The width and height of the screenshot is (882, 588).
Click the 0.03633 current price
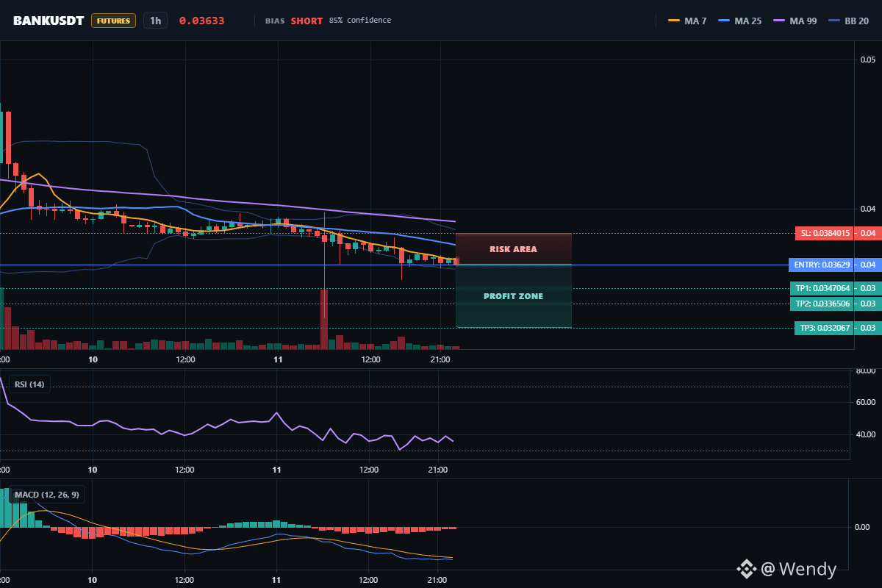click(x=201, y=21)
